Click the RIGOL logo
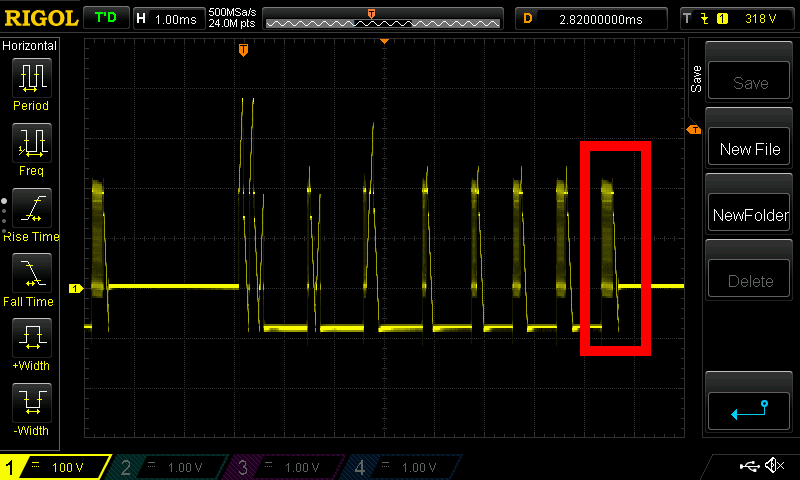Image resolution: width=800 pixels, height=480 pixels. pyautogui.click(x=41, y=19)
